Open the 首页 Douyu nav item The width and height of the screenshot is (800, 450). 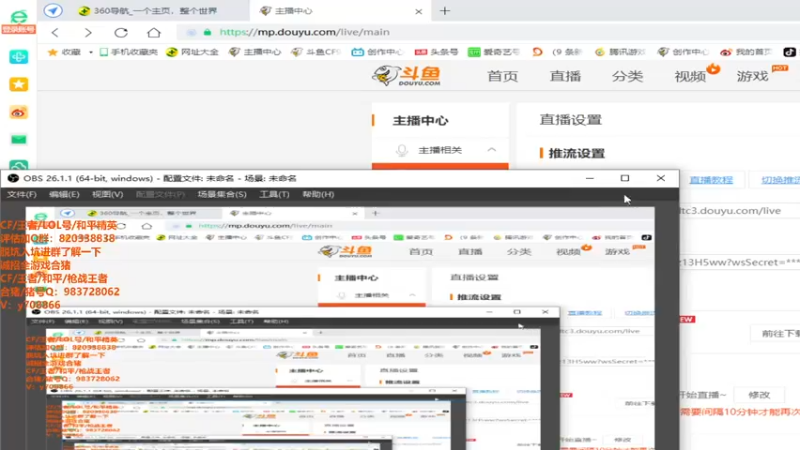tap(503, 77)
